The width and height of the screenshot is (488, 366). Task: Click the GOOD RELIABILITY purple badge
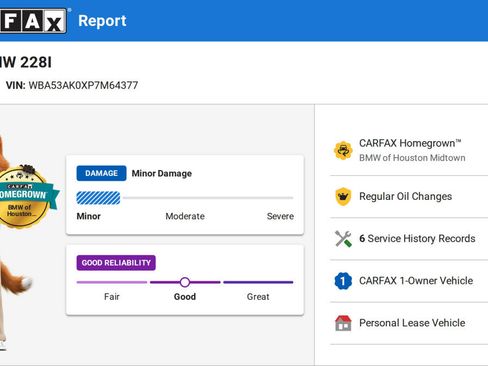116,263
